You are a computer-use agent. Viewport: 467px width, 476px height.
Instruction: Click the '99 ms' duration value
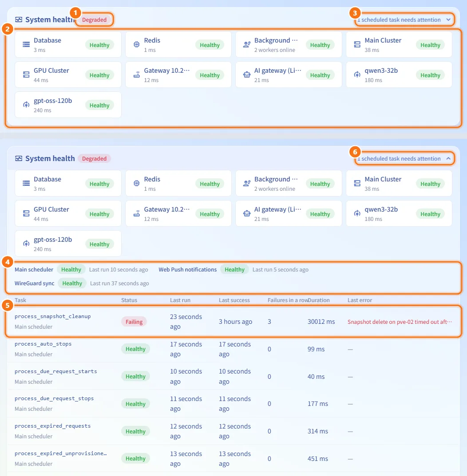[x=316, y=349]
